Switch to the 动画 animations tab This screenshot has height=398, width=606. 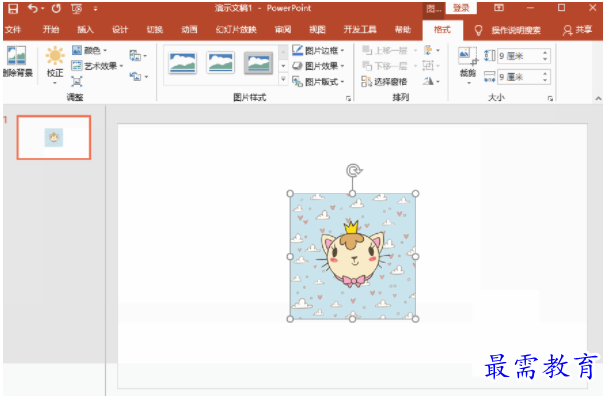tap(189, 30)
